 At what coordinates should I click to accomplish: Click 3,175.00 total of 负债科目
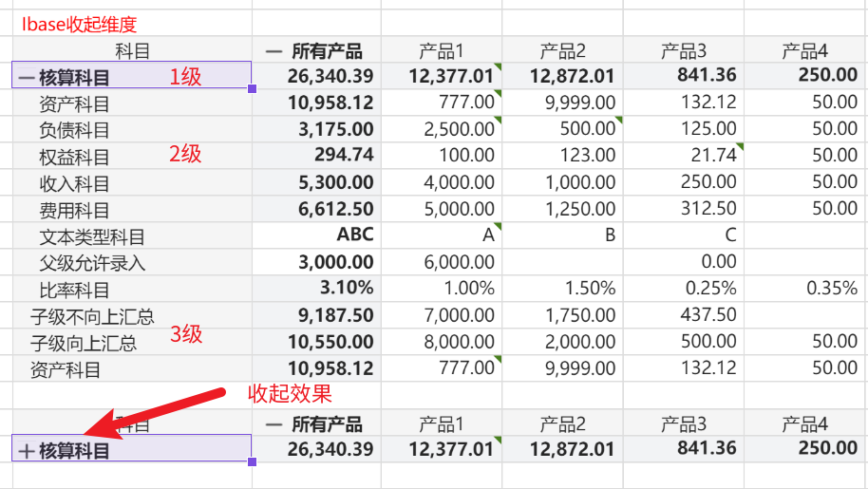coord(336,129)
